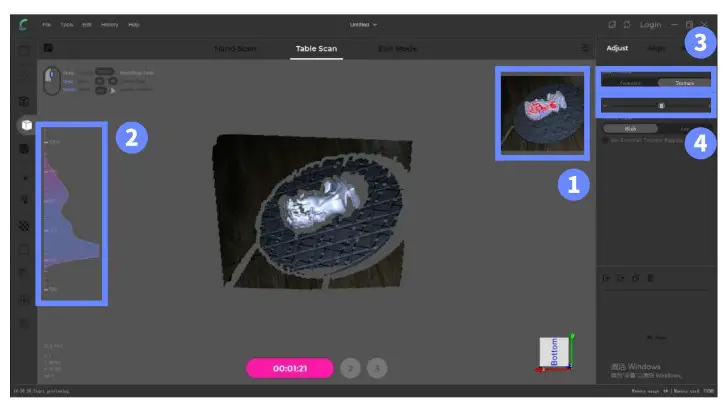Screen dimensions: 726x415
Task: Click the first import icon left of trash row
Action: (607, 278)
